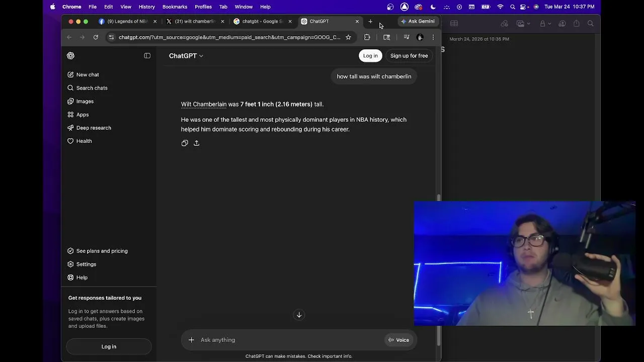Image resolution: width=644 pixels, height=362 pixels.
Task: Share the ChatGPT response
Action: pyautogui.click(x=197, y=143)
